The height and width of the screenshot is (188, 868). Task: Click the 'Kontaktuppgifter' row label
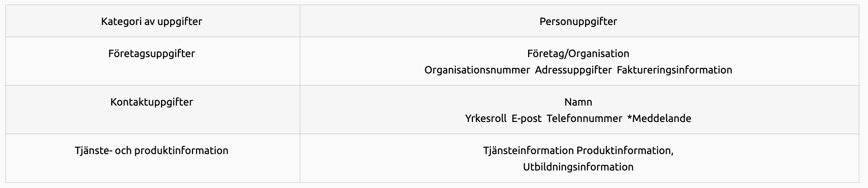(x=152, y=102)
